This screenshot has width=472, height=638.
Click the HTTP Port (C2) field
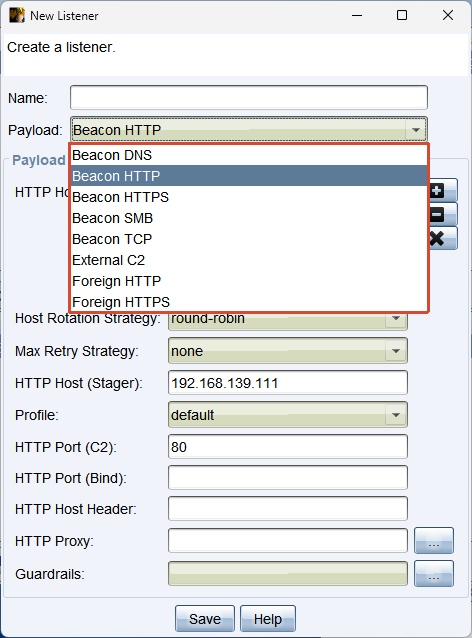pyautogui.click(x=288, y=447)
